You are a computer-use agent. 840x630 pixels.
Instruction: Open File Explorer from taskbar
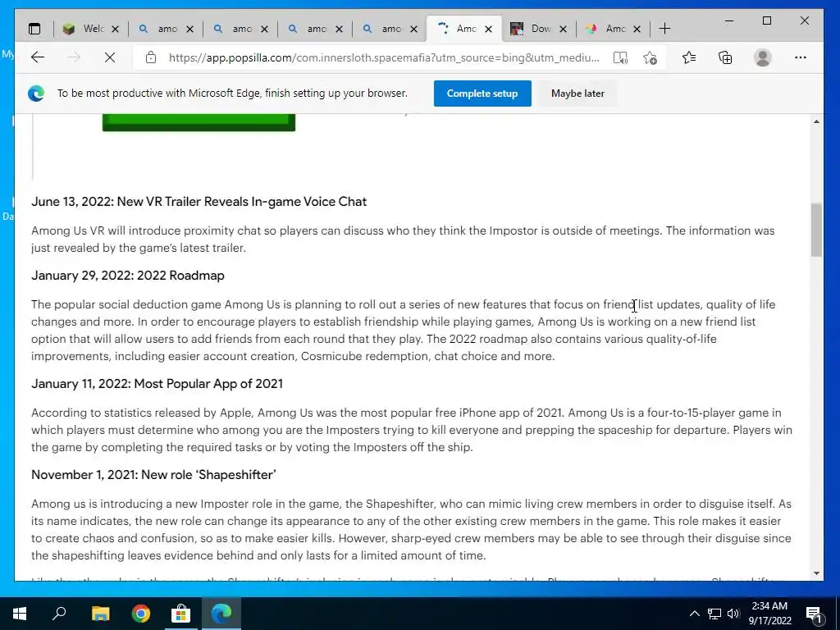point(100,614)
